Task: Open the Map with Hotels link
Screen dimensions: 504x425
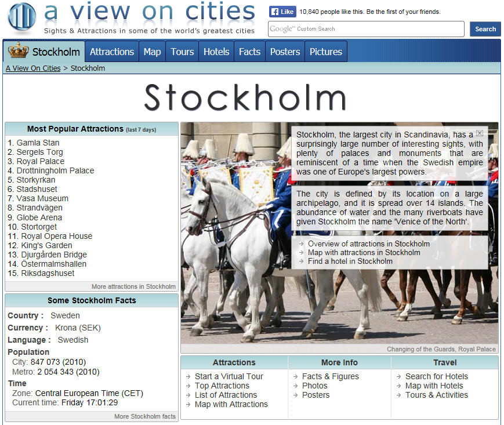Action: click(x=434, y=386)
